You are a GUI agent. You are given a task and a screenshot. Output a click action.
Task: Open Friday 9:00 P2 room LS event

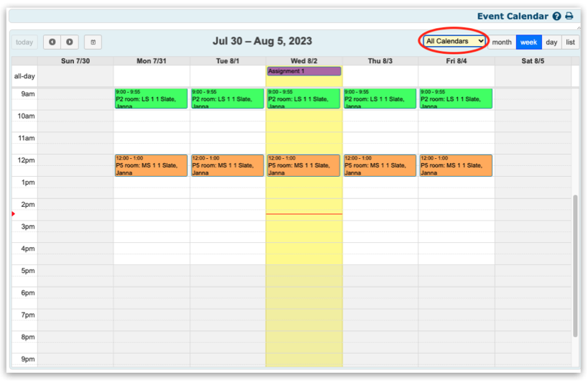coord(456,98)
